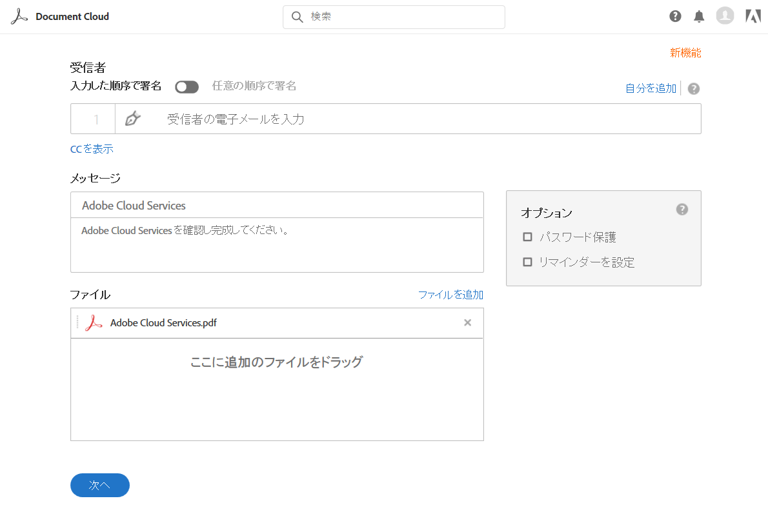
Task: Open the user profile avatar
Action: click(x=725, y=15)
